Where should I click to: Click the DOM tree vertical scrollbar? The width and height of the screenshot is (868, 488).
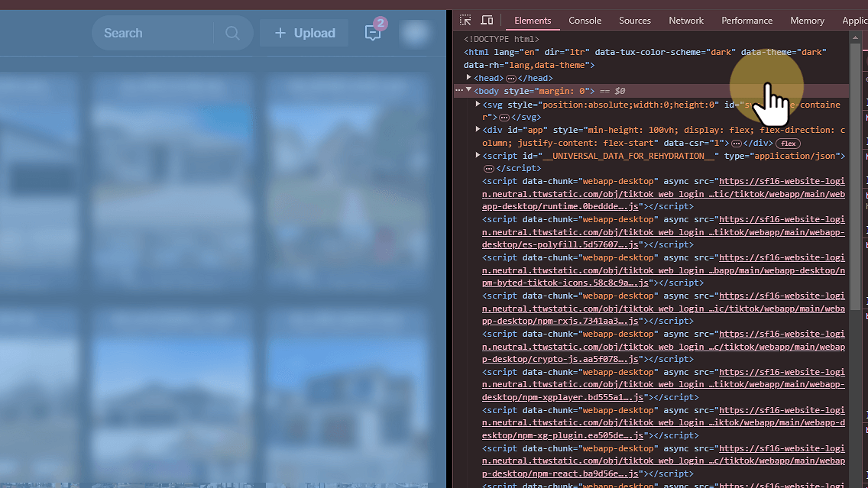[855, 177]
